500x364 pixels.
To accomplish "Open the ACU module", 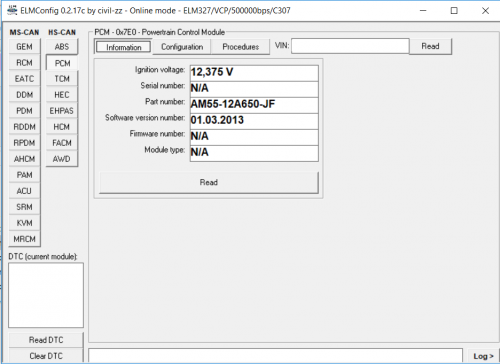I will click(x=25, y=191).
